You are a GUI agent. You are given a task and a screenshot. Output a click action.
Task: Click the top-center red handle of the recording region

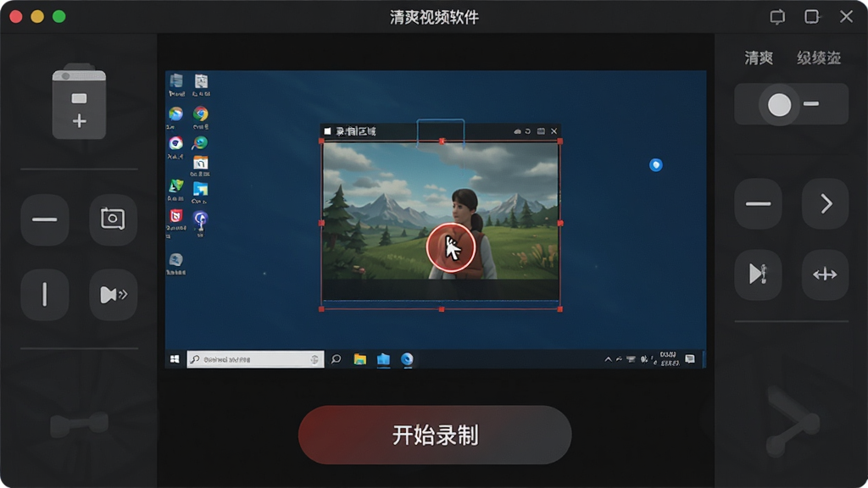(442, 141)
